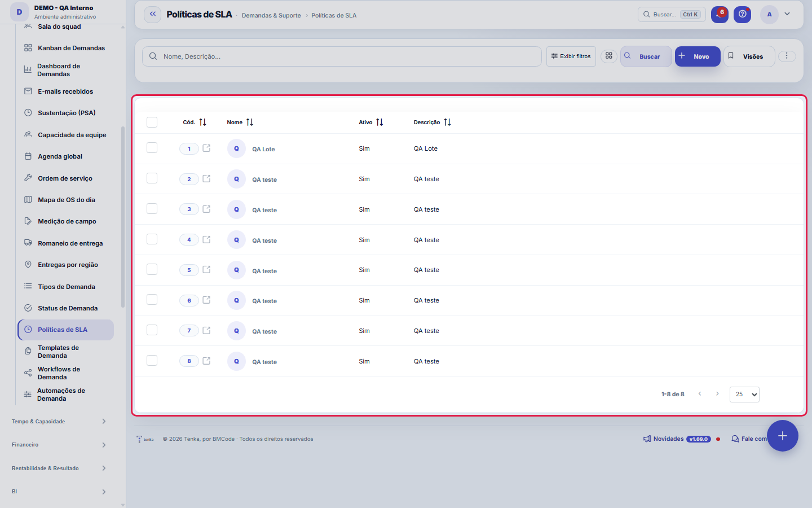The image size is (812, 508).
Task: Open Templates de Demanda menu item
Action: (65, 352)
